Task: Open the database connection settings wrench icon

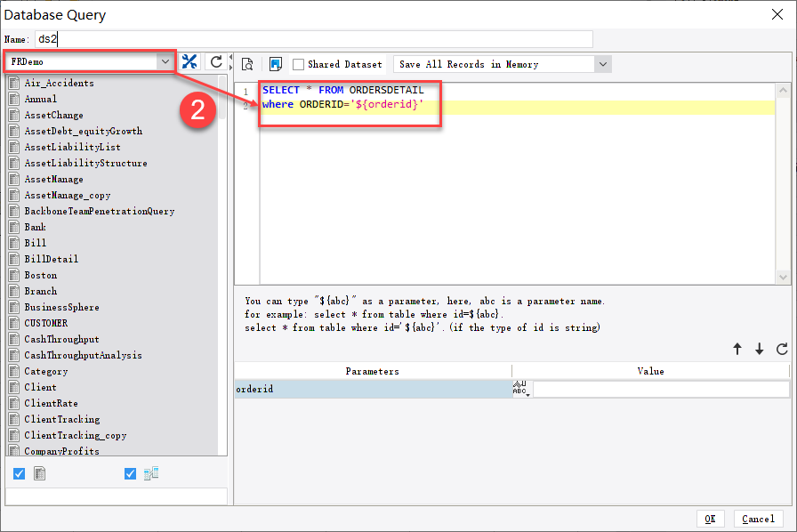Action: pyautogui.click(x=189, y=62)
